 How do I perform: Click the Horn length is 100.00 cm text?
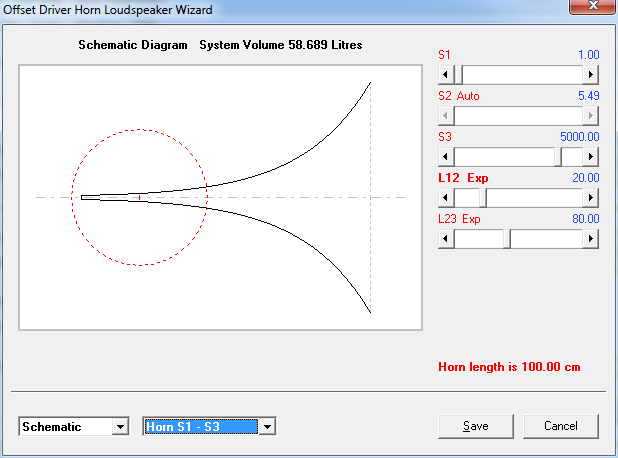(509, 367)
